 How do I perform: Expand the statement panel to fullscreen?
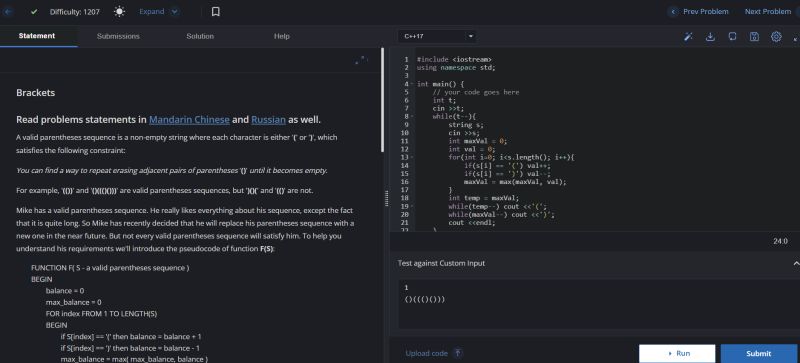coord(360,60)
